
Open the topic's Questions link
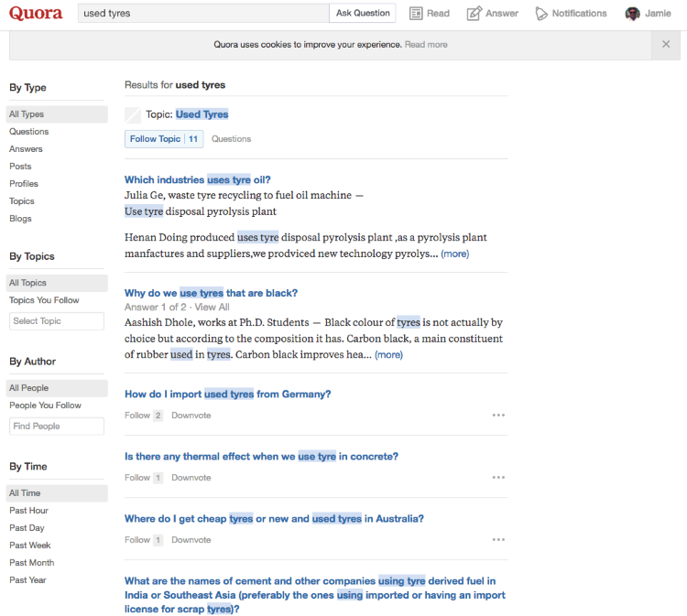tap(232, 139)
